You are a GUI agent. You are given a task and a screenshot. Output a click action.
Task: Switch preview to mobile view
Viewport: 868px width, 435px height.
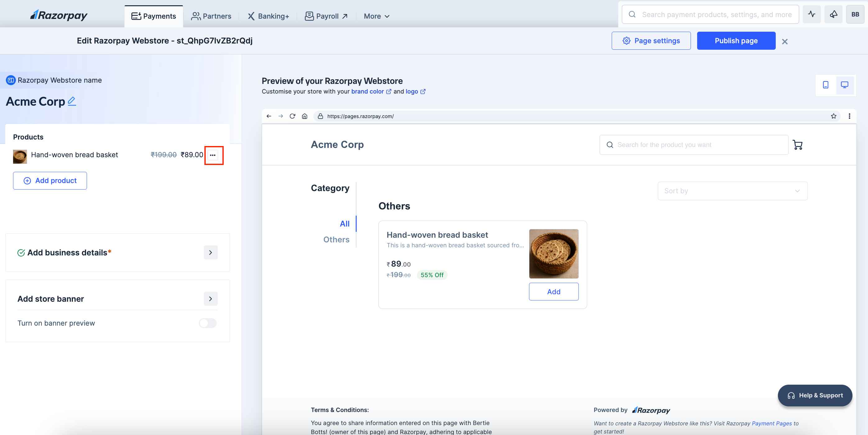pyautogui.click(x=825, y=85)
